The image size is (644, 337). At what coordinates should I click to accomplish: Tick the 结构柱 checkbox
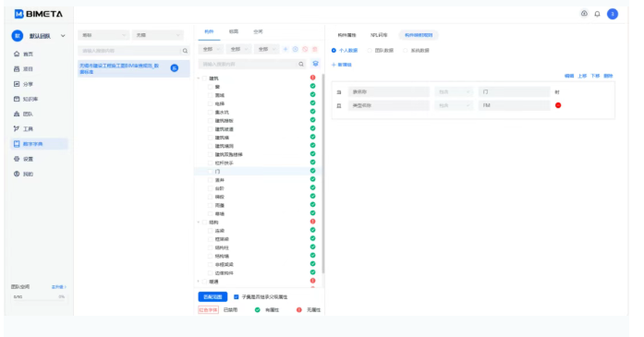pyautogui.click(x=211, y=247)
